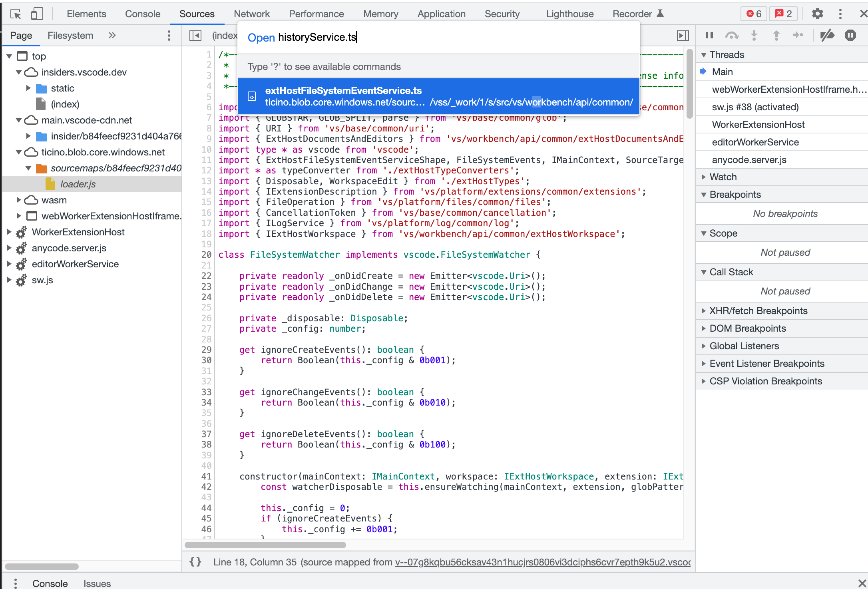The height and width of the screenshot is (589, 868).
Task: Hide the navigator sidebar panel
Action: (195, 35)
